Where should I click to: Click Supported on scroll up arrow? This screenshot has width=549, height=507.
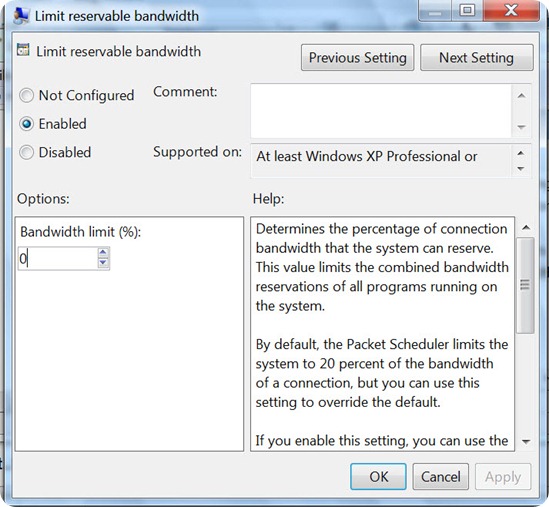coord(521,153)
